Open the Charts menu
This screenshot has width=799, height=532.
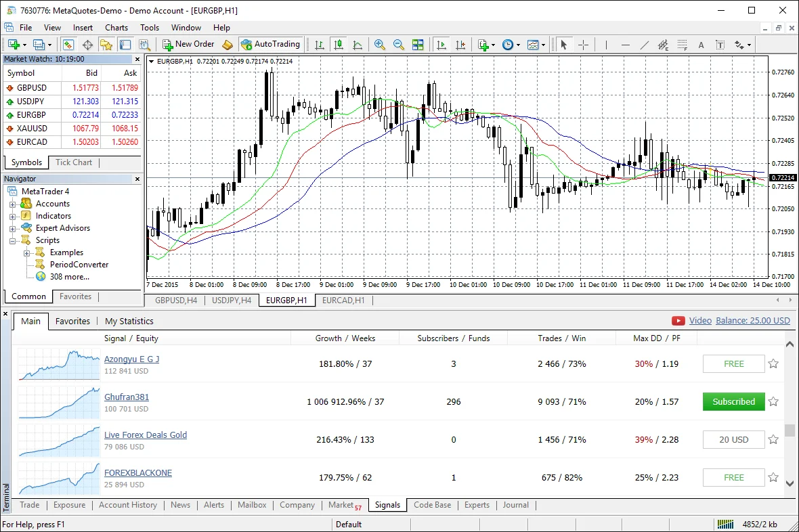(x=116, y=28)
